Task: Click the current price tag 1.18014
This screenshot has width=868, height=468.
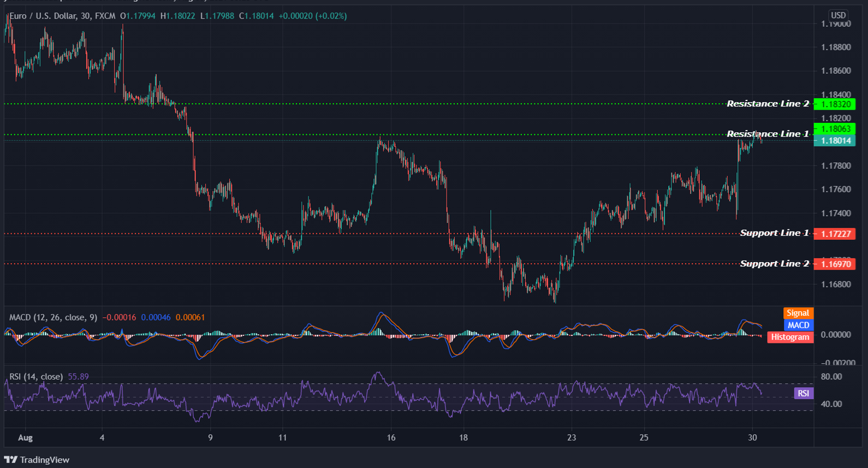Action: 835,140
